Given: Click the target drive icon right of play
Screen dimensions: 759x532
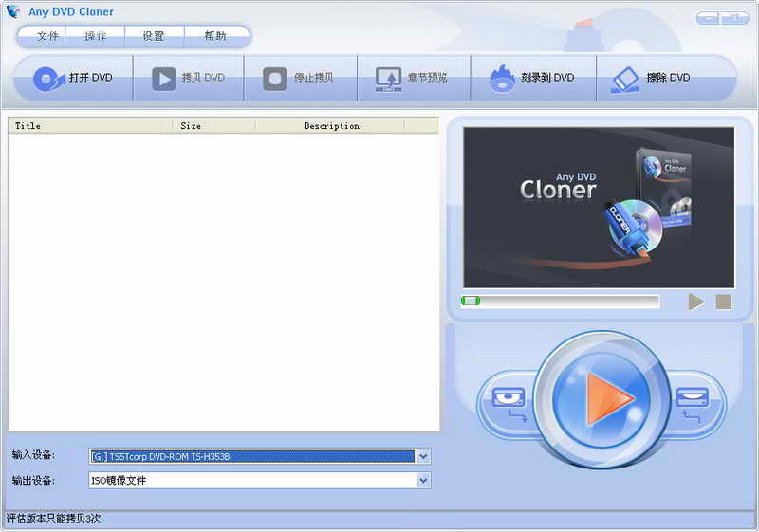Looking at the screenshot, I should pyautogui.click(x=693, y=397).
